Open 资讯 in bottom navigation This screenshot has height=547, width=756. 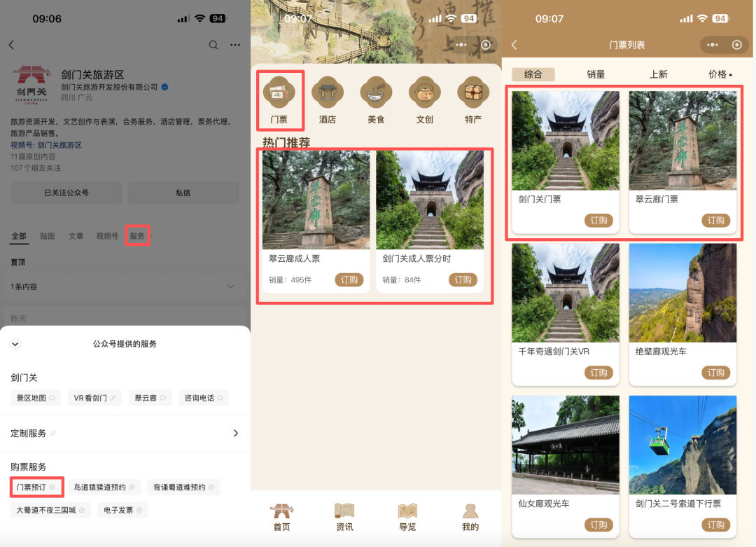(x=344, y=517)
